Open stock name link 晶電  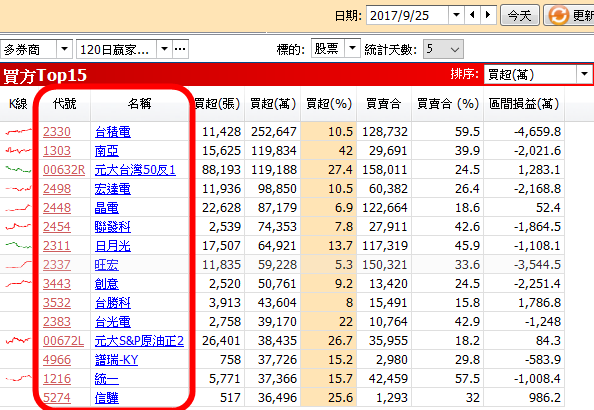point(106,208)
